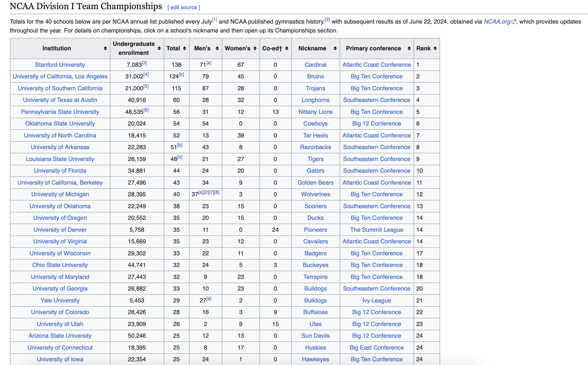The image size is (588, 365).
Task: Open Arizona State University link
Action: click(60, 336)
